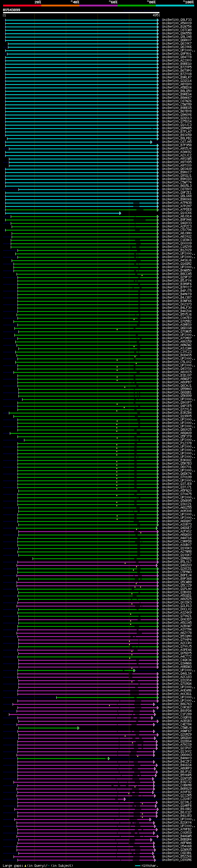Open hit UniRef100_B8BQR4
The width and height of the screenshot is (197, 868).
coord(177,840)
